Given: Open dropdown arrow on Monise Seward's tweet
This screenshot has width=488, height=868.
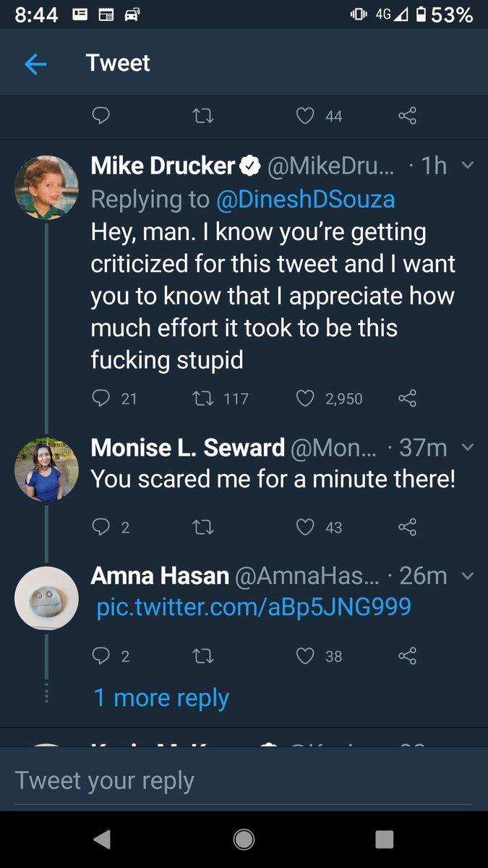Looking at the screenshot, I should pos(467,447).
